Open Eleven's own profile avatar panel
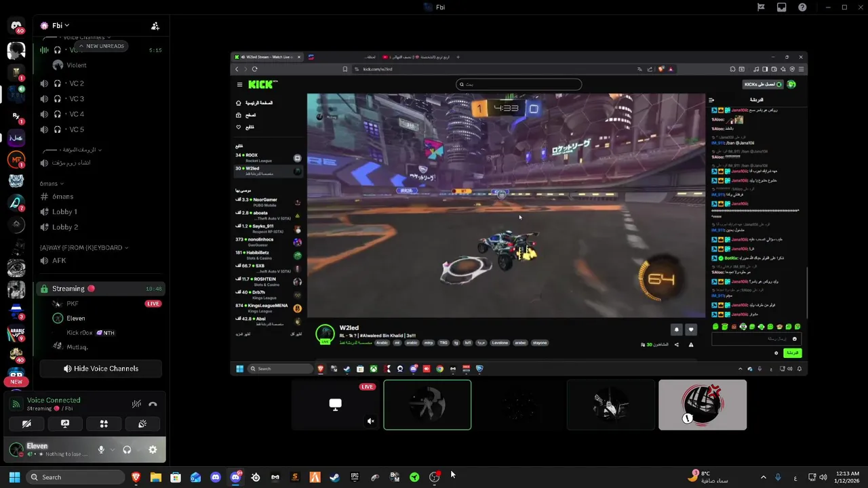The width and height of the screenshot is (868, 488). pos(16,449)
